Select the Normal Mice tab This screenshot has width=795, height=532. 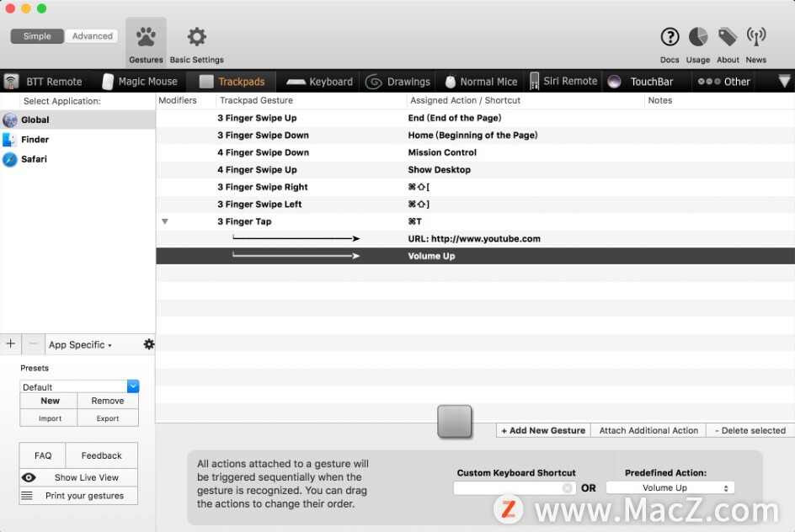[x=481, y=82]
